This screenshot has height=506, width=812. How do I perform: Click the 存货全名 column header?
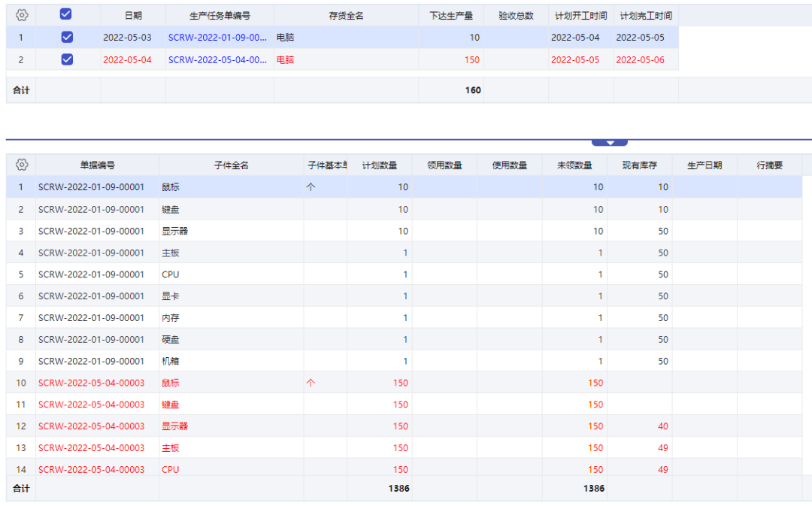[346, 16]
